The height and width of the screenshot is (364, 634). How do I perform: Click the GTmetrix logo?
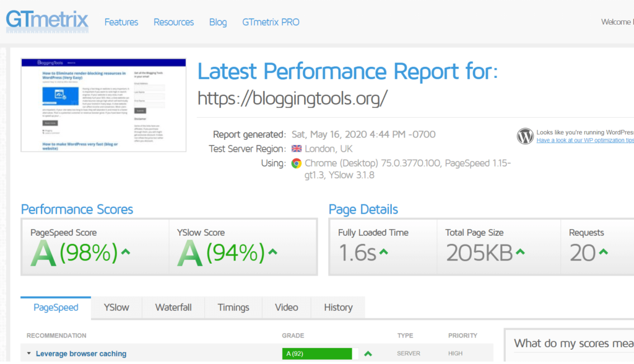(47, 20)
